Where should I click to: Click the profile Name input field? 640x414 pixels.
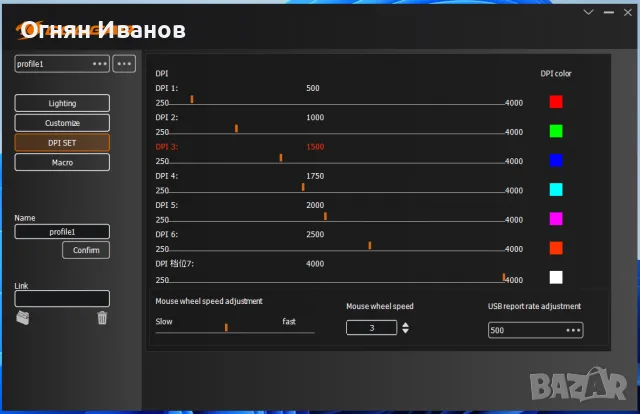(62, 232)
